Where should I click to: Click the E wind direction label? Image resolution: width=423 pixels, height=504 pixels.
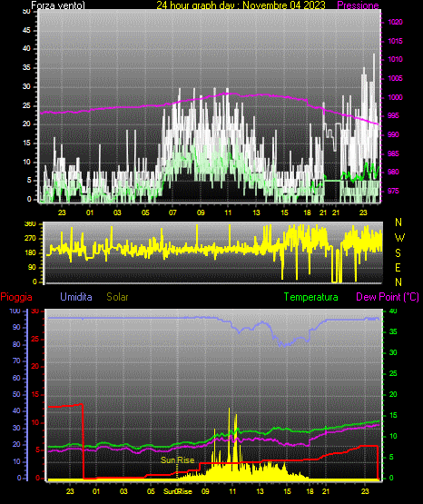[398, 267]
